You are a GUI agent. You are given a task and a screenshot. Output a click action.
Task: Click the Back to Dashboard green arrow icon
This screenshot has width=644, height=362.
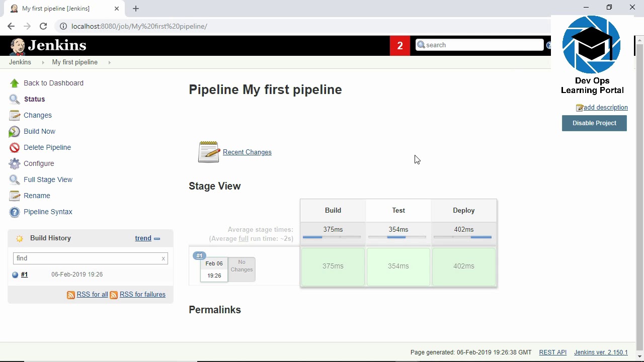(x=14, y=83)
